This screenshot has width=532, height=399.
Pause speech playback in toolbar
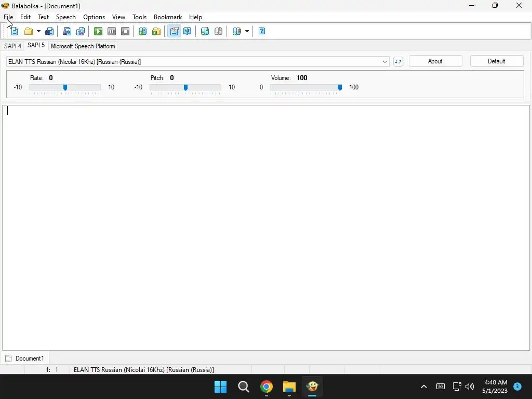click(112, 31)
